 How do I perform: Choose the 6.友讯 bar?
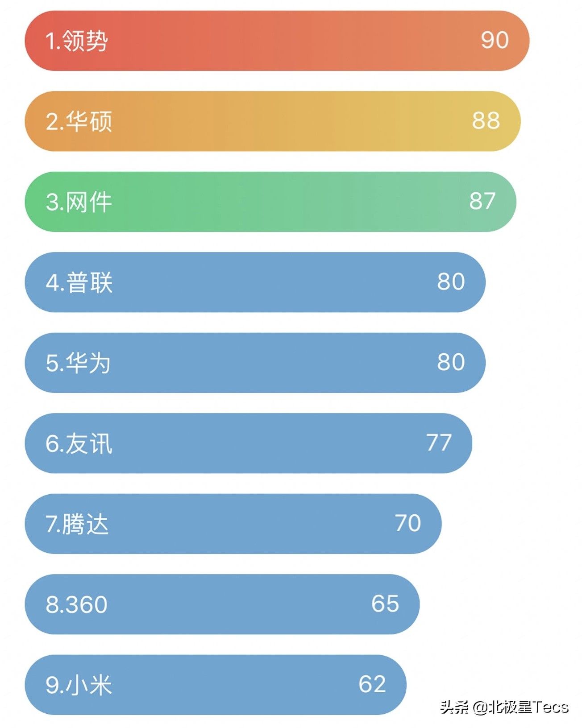(x=248, y=443)
